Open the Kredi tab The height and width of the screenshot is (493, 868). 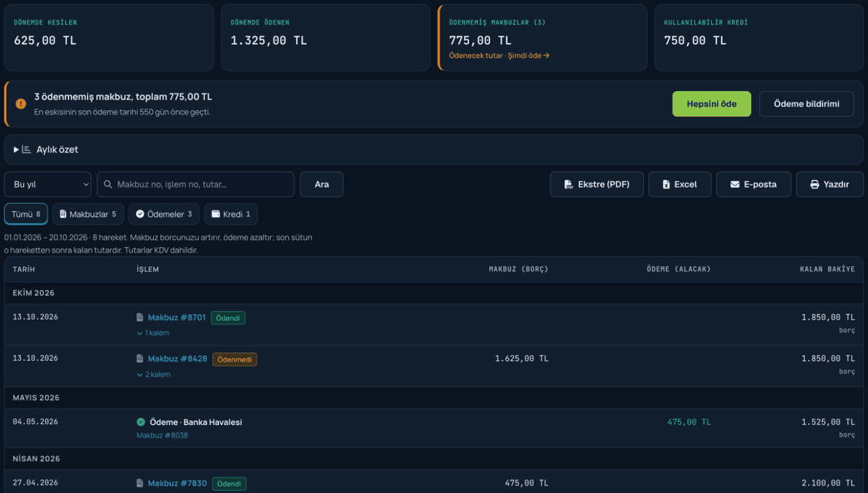pyautogui.click(x=231, y=214)
